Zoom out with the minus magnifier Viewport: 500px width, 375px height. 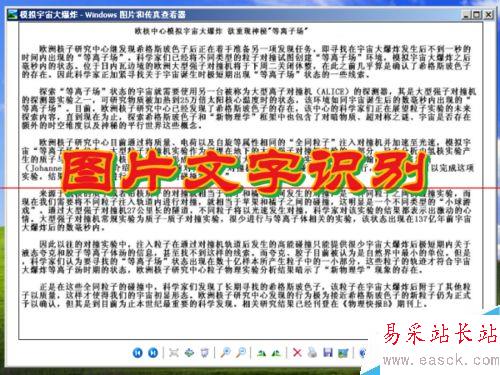pos(241,352)
